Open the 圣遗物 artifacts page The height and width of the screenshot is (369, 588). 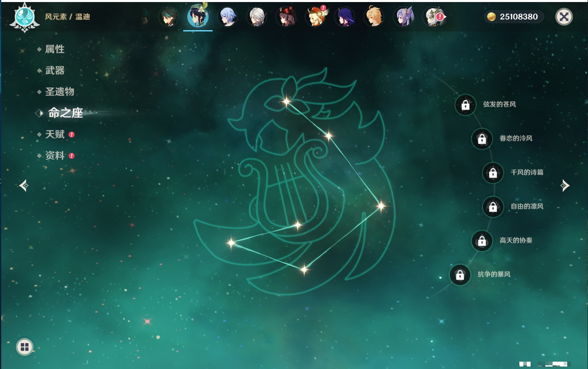[x=59, y=92]
